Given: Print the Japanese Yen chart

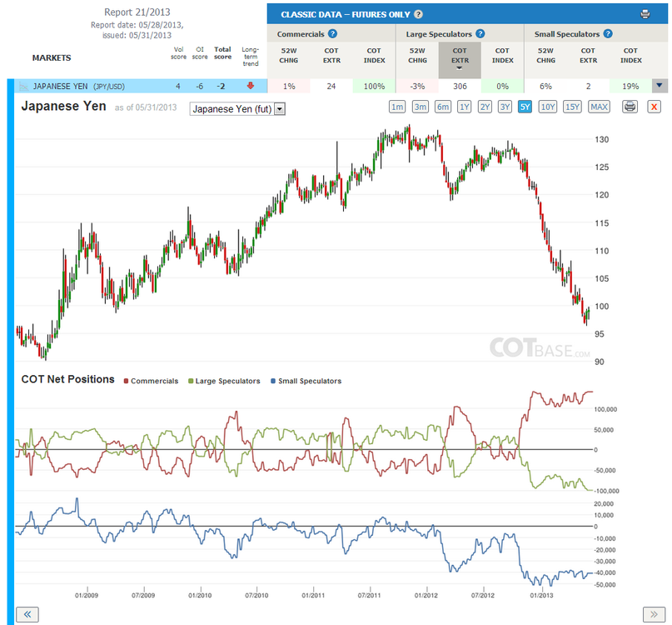Looking at the screenshot, I should coord(630,107).
